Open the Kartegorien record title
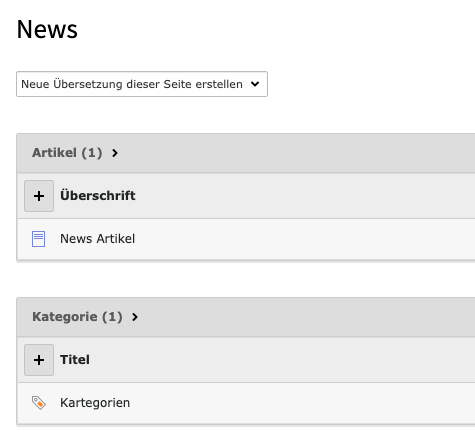This screenshot has height=441, width=475. [x=95, y=403]
